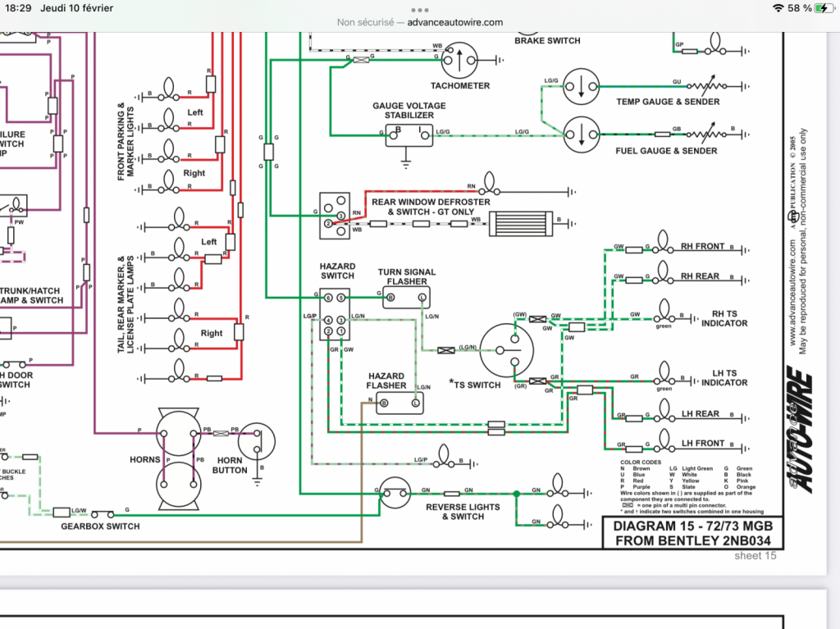The image size is (840, 629).
Task: Click the fuel sender variable resistor symbol
Action: (x=707, y=134)
